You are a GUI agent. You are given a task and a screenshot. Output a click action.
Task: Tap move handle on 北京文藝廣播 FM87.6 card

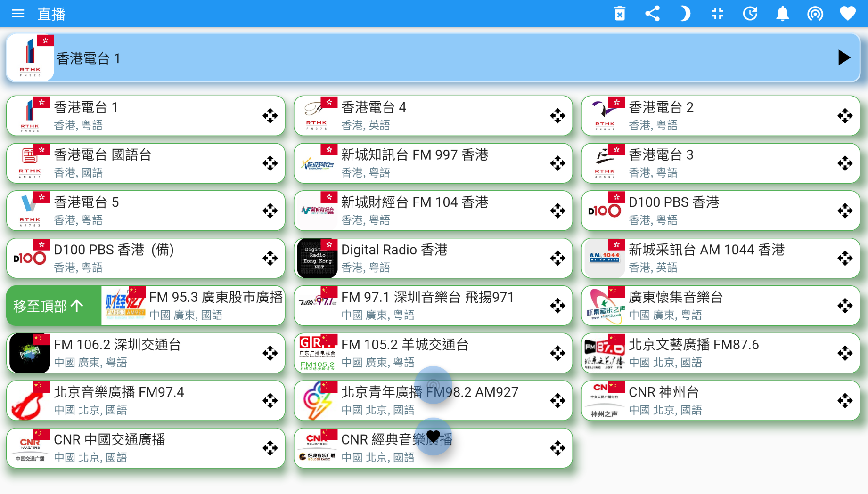coord(845,353)
